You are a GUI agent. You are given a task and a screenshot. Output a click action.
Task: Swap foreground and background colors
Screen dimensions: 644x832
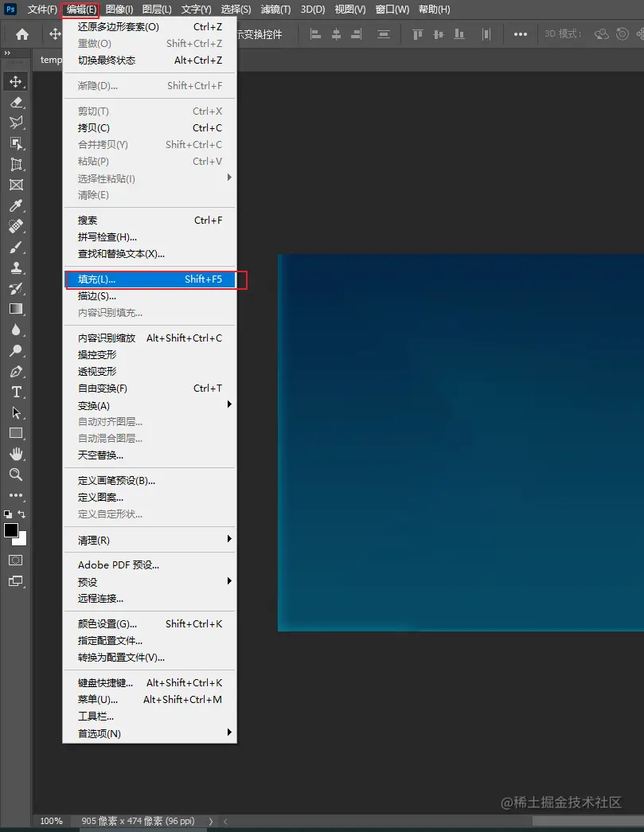point(21,514)
